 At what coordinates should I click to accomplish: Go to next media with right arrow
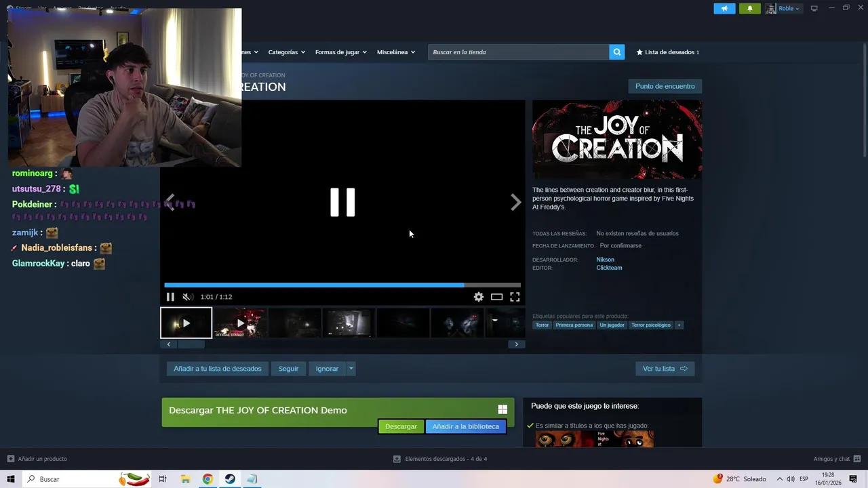[516, 202]
